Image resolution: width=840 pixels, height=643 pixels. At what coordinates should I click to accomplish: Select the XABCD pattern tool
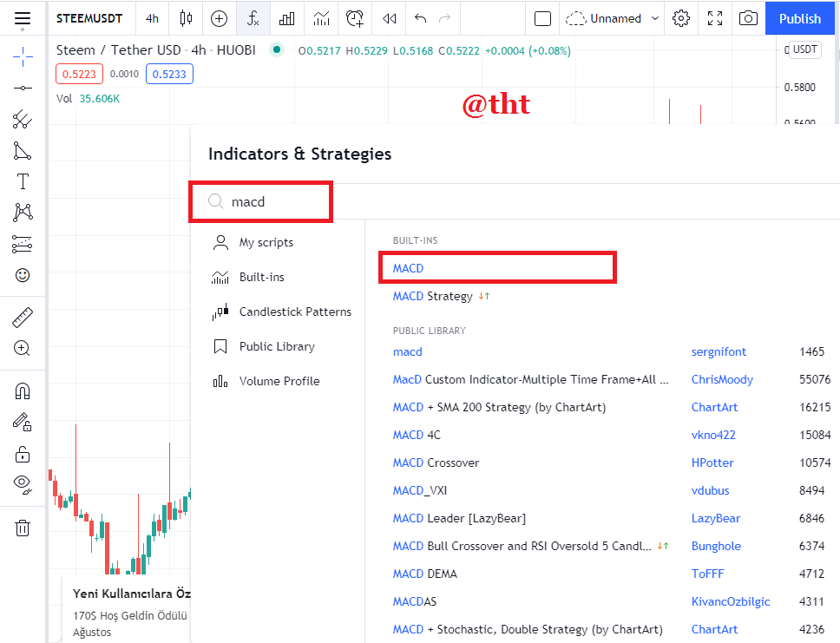[23, 213]
